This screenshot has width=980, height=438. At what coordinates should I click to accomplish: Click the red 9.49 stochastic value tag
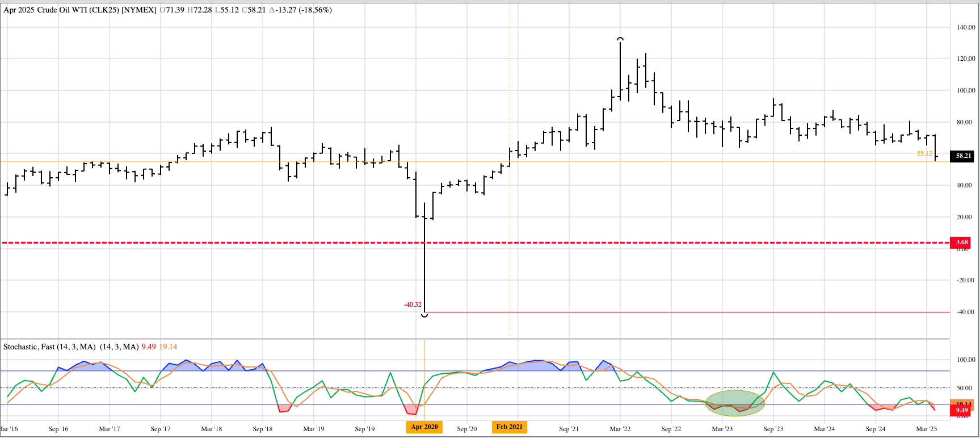(x=962, y=410)
